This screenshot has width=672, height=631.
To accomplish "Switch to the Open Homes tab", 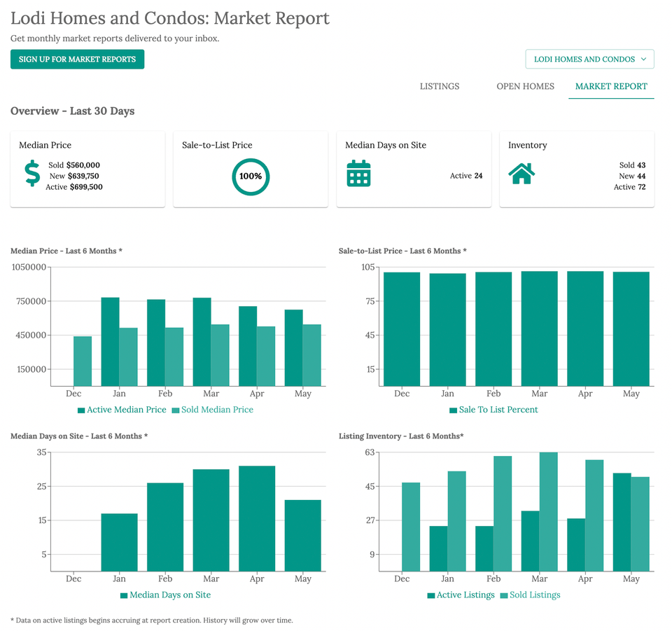I will pyautogui.click(x=525, y=86).
